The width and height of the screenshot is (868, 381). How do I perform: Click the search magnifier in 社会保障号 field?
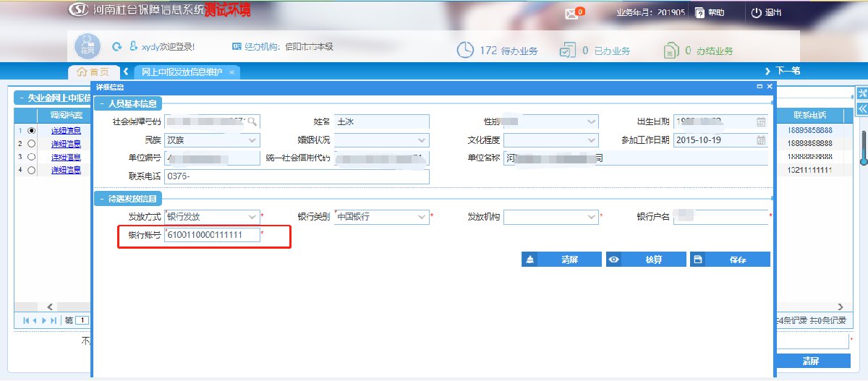pos(252,121)
